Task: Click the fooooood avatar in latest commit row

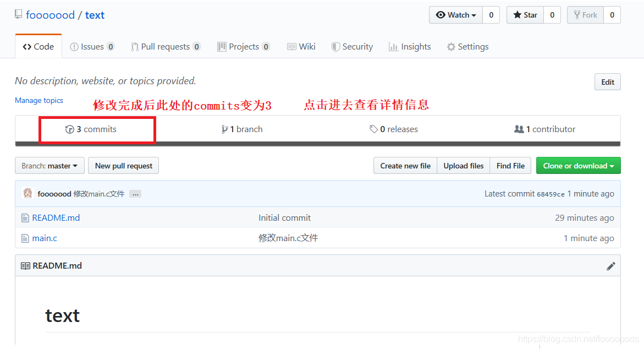Action: tap(28, 193)
